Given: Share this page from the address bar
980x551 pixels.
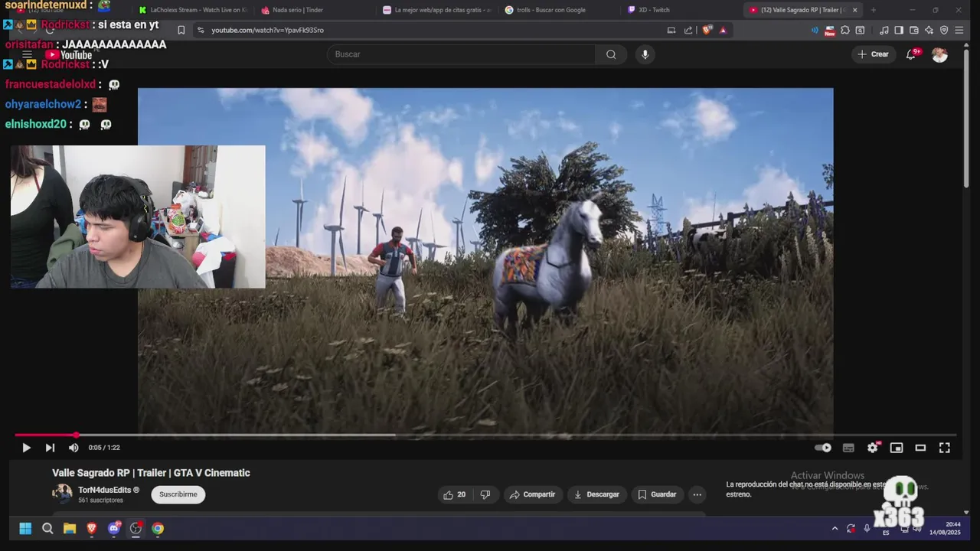Looking at the screenshot, I should tap(688, 30).
